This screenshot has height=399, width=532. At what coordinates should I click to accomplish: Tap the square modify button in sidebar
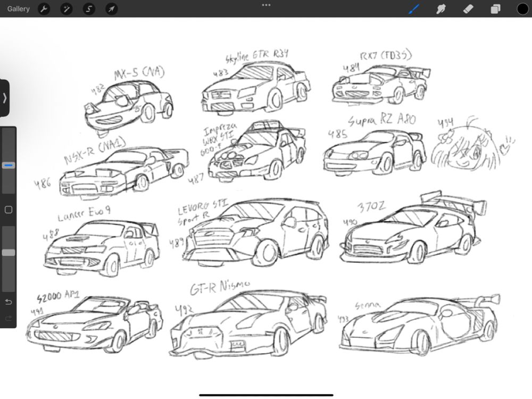pos(9,210)
